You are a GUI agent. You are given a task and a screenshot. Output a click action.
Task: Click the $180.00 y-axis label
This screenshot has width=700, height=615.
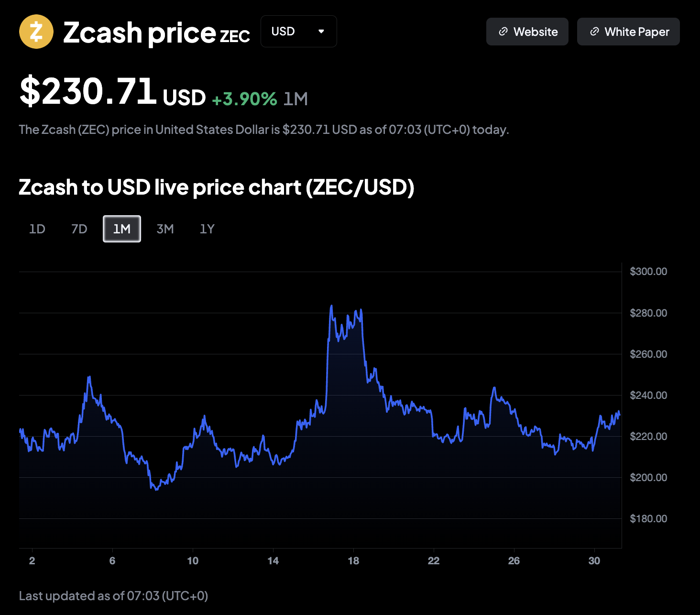click(648, 518)
